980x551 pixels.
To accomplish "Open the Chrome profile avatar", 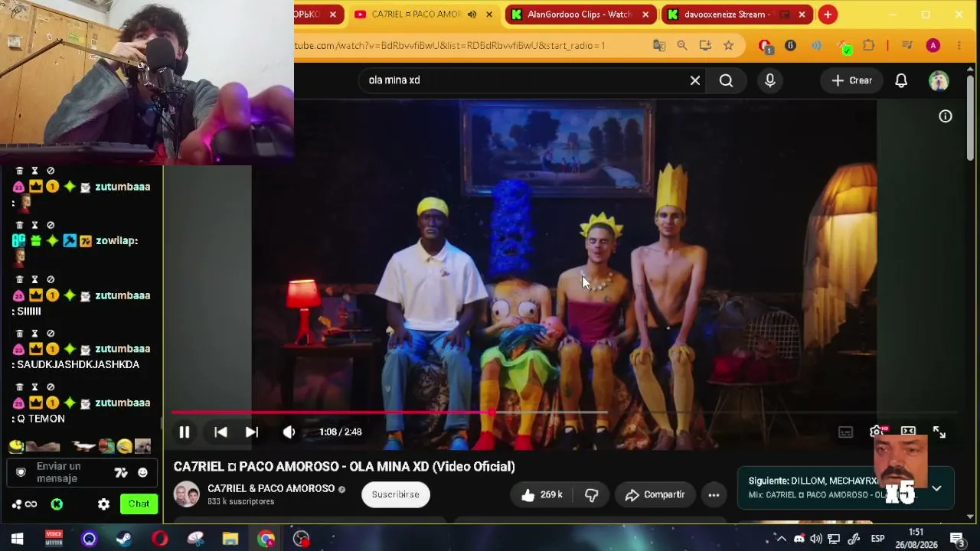I will point(933,46).
